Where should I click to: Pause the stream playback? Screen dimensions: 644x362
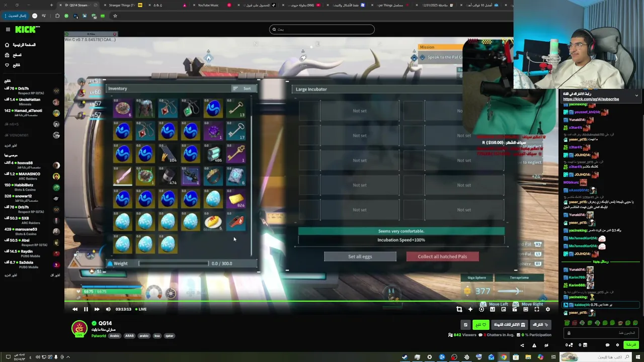pyautogui.click(x=86, y=309)
